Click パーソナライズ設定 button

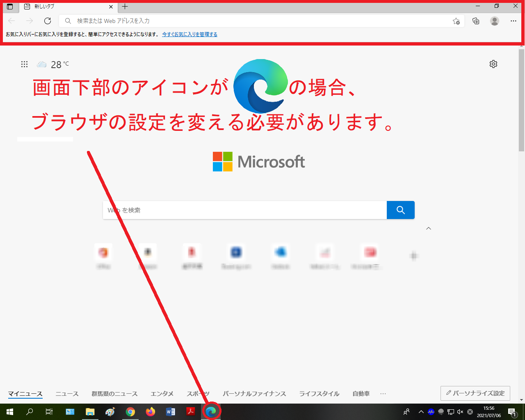point(475,393)
